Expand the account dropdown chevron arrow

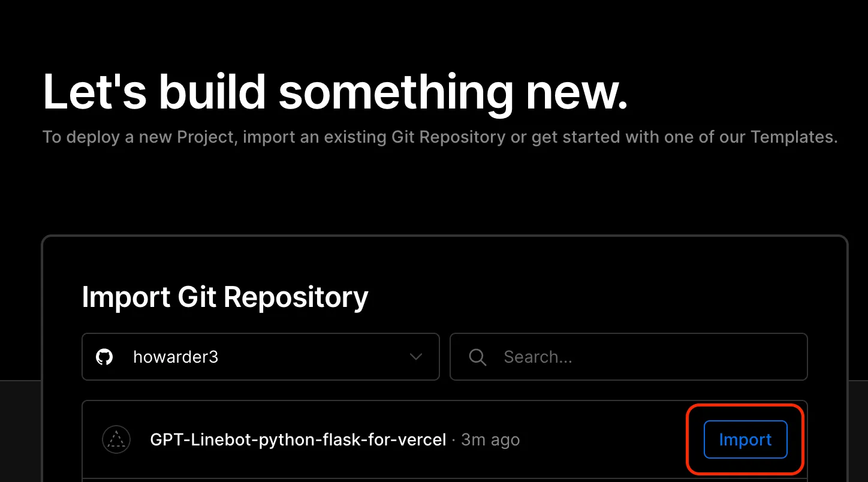coord(415,357)
